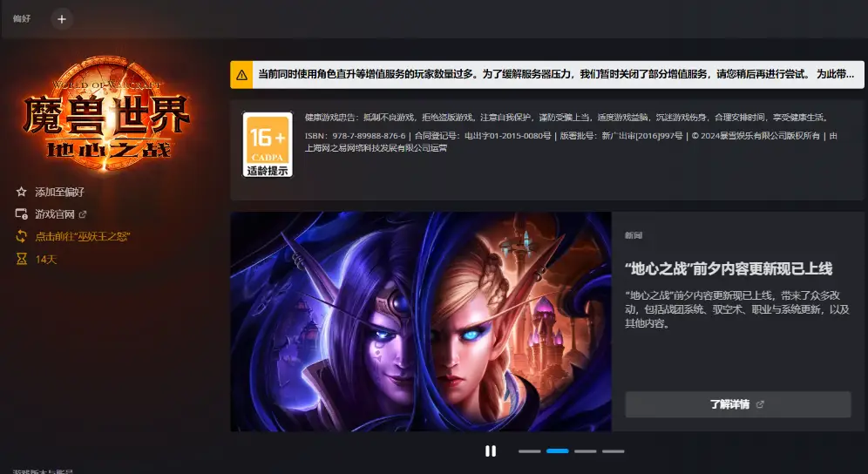Click the 魔兽世界 地心之战 game logo

pyautogui.click(x=106, y=113)
